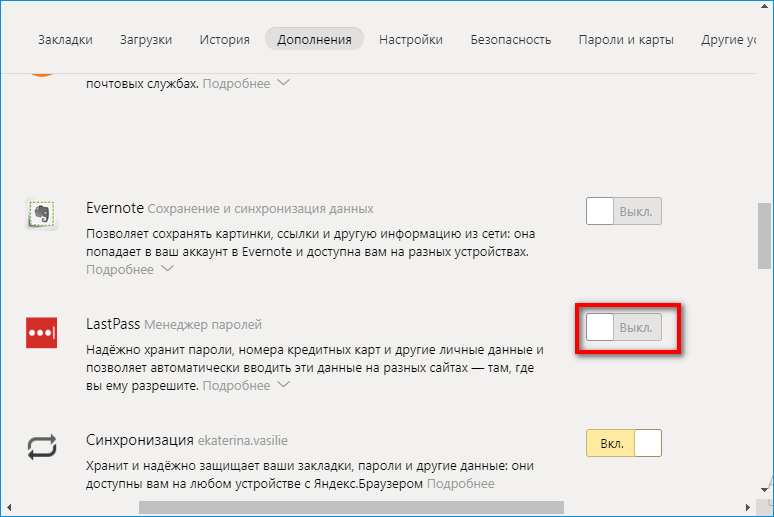Click the red LastPass icon

[x=41, y=332]
